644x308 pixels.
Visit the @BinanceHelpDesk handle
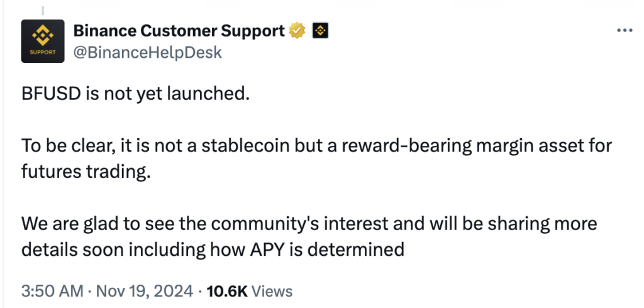pos(147,53)
